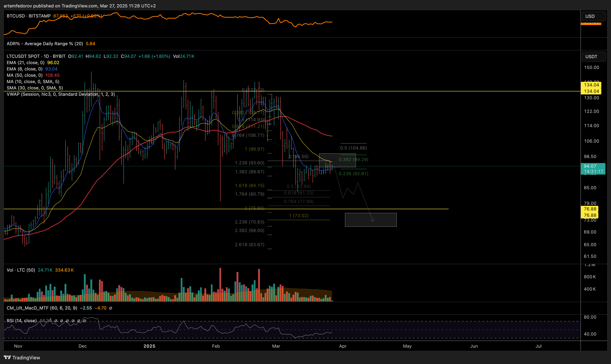611x364 pixels.
Task: Click the Fib level 0.382 (99.29)
Action: click(353, 160)
